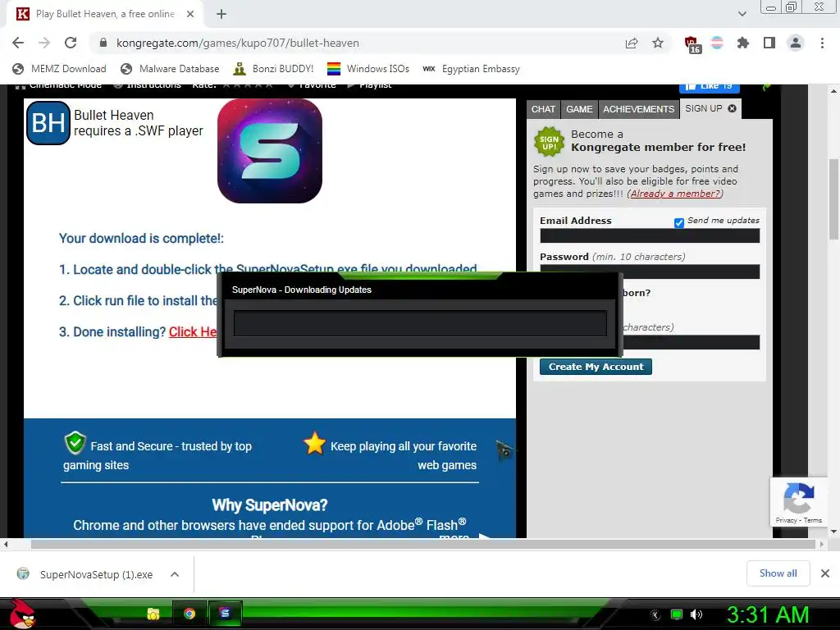This screenshot has width=840, height=630.
Task: Expand the SuperNovaSetup (1).exe download options
Action: click(x=175, y=574)
